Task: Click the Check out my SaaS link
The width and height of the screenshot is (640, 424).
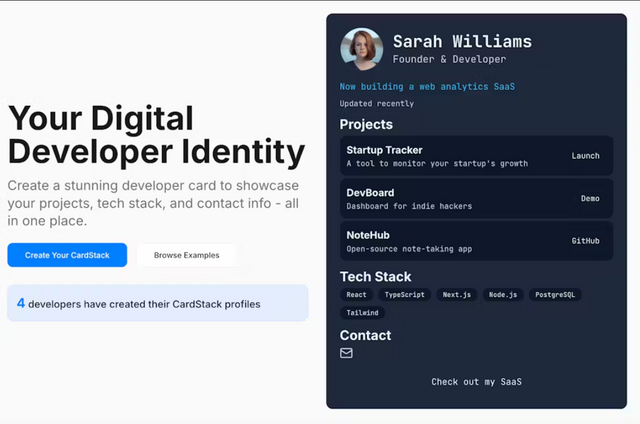Action: click(x=476, y=382)
